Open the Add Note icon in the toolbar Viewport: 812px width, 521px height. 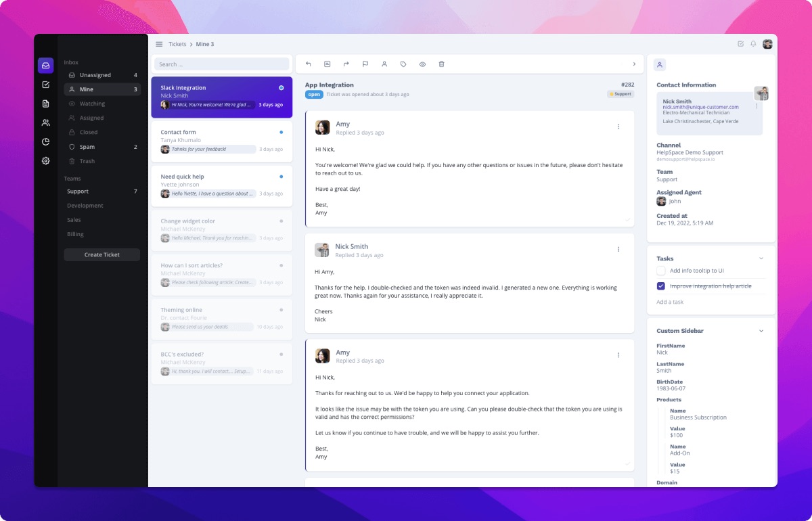(328, 64)
